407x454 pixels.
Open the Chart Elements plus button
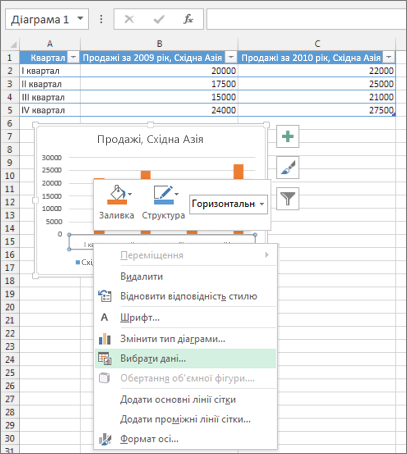click(x=288, y=137)
